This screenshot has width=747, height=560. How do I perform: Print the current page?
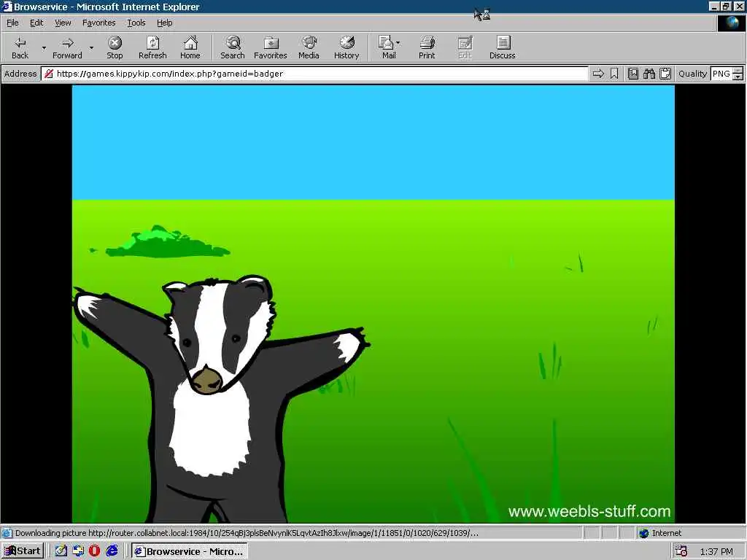coord(427,47)
